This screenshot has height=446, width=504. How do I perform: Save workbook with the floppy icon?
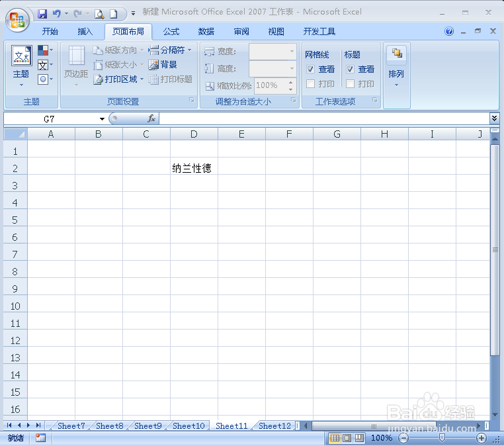[42, 13]
